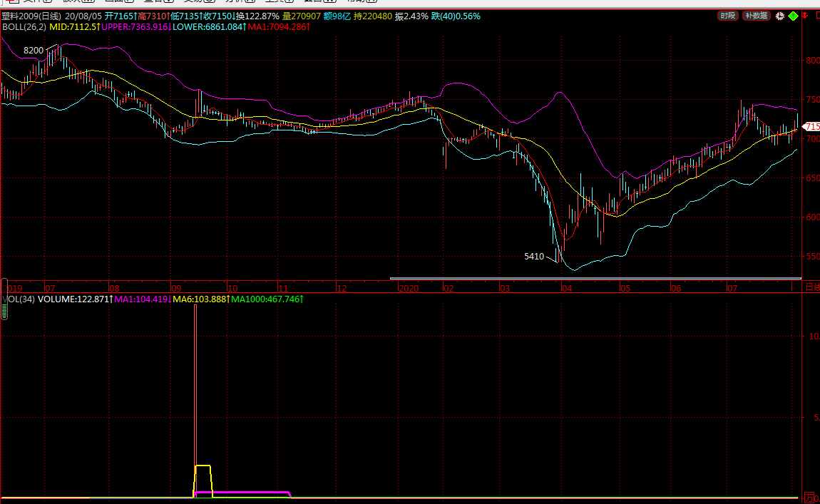The height and width of the screenshot is (504, 820).
Task: Click the 2020 label on date axis
Action: [x=408, y=289]
